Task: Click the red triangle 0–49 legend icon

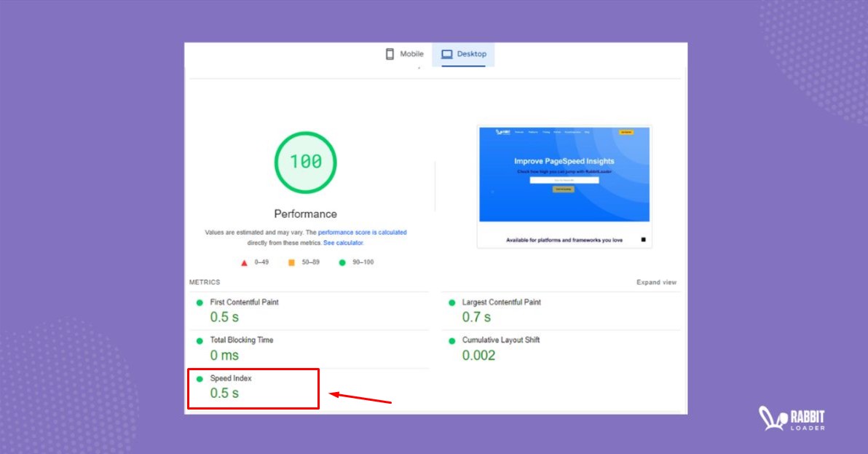Action: 244,262
